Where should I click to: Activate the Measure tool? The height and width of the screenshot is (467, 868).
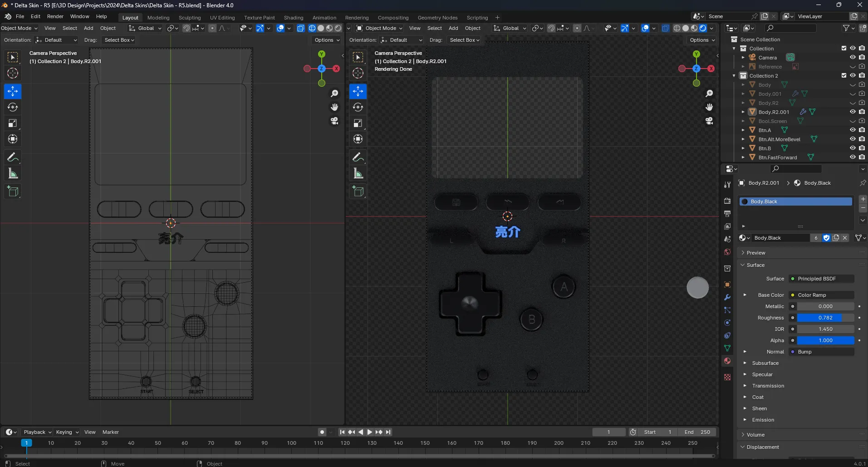[12, 173]
